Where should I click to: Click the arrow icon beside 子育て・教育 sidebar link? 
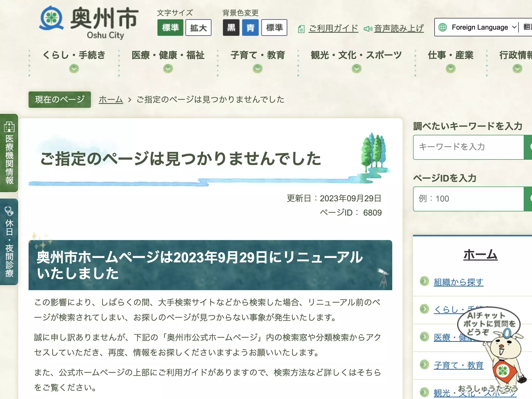click(x=424, y=364)
